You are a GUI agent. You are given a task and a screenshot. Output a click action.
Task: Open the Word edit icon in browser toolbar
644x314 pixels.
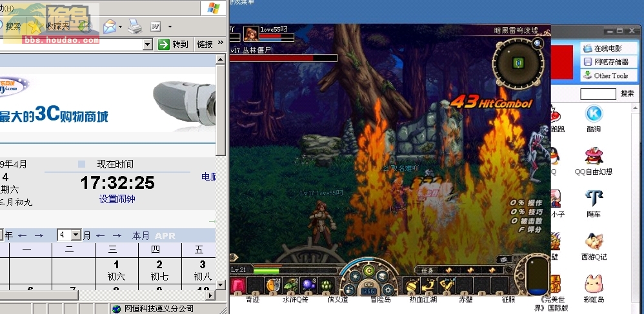pos(156,26)
